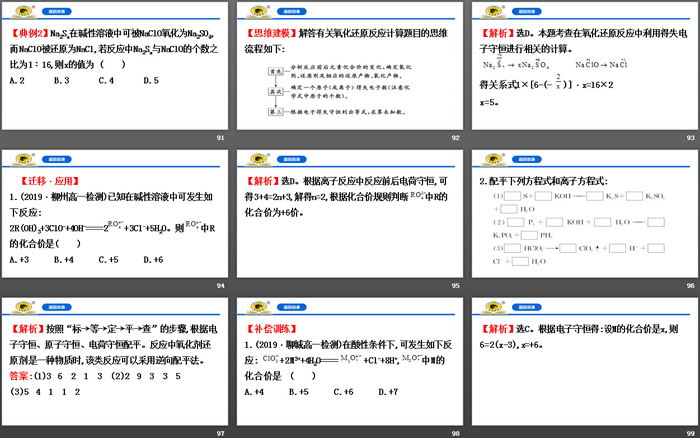Click slide number 91 label
The width and height of the screenshot is (700, 438).
click(x=221, y=138)
